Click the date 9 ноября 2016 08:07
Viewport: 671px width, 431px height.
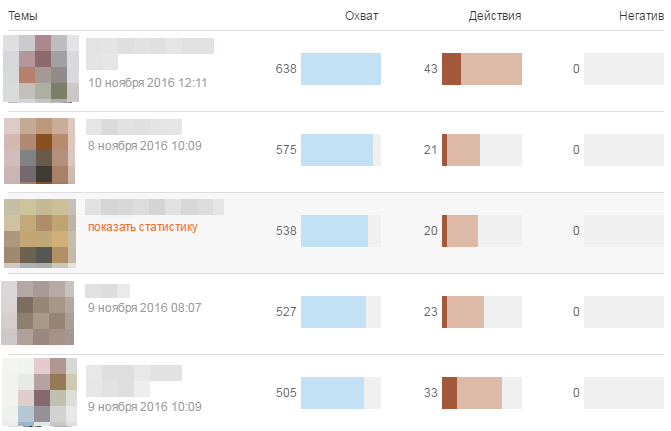144,308
